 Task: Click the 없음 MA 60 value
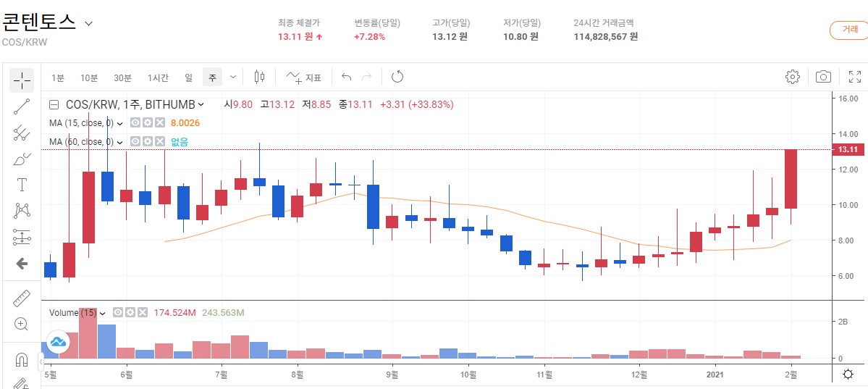coord(180,142)
